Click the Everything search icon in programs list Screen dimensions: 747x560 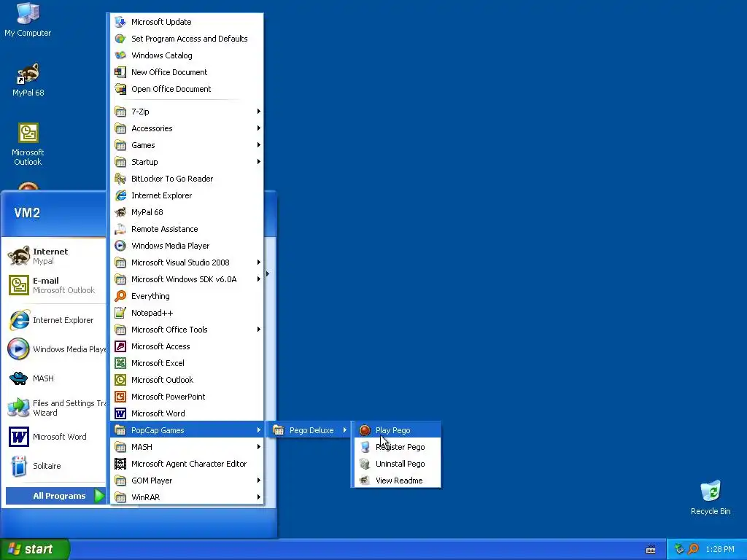click(120, 296)
